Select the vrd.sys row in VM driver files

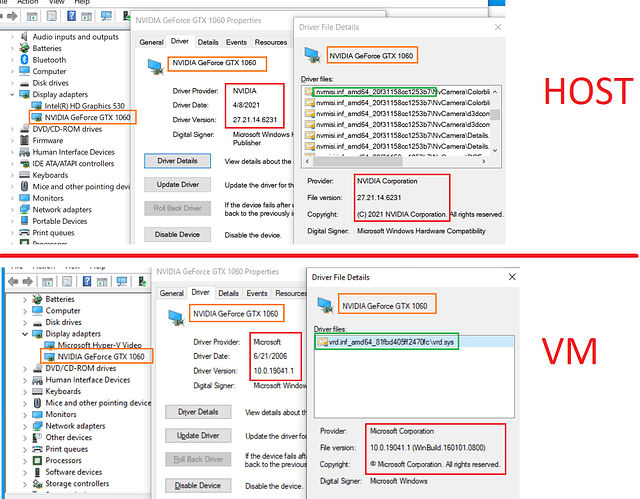[414, 342]
